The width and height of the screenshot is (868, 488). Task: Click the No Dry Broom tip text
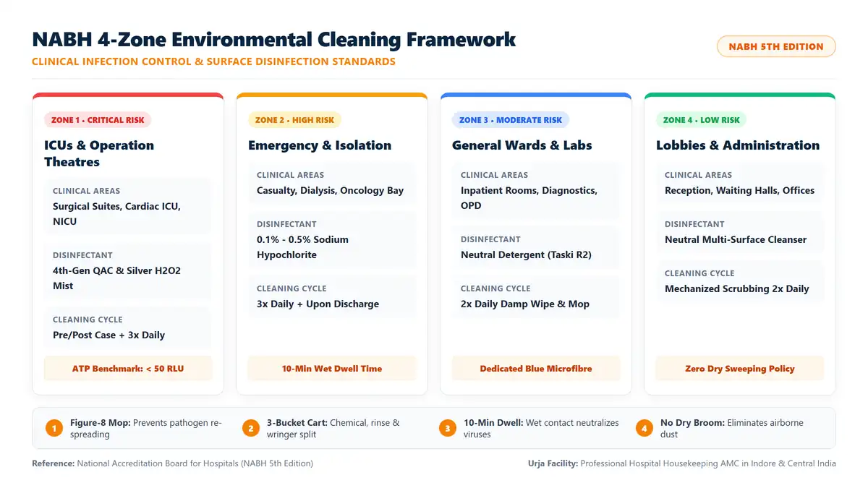[732, 429]
